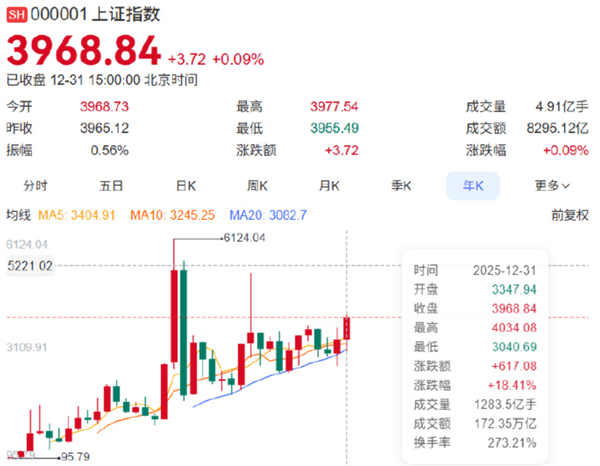Viewport: 600px width, 466px height.
Task: Click the large price 3968.84
Action: tap(84, 51)
